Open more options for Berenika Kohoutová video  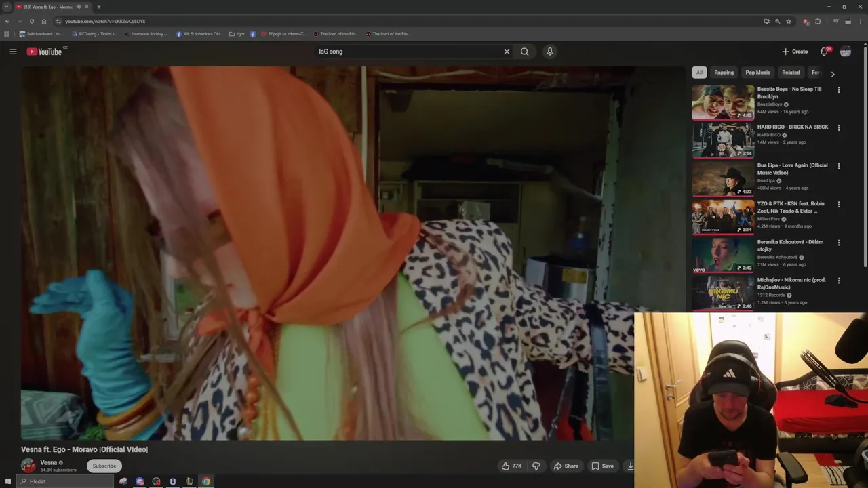point(839,243)
